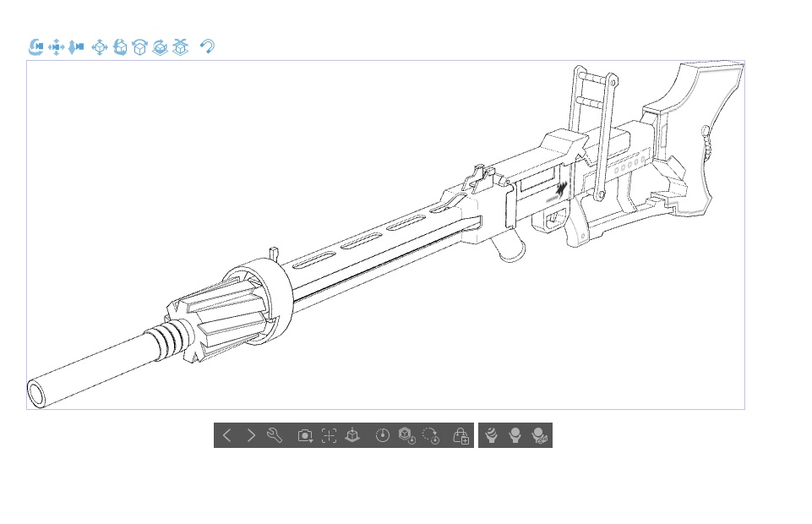Screen dimensions: 812x524
Task: Reset the model rotation with cube icon
Action: pyautogui.click(x=407, y=435)
